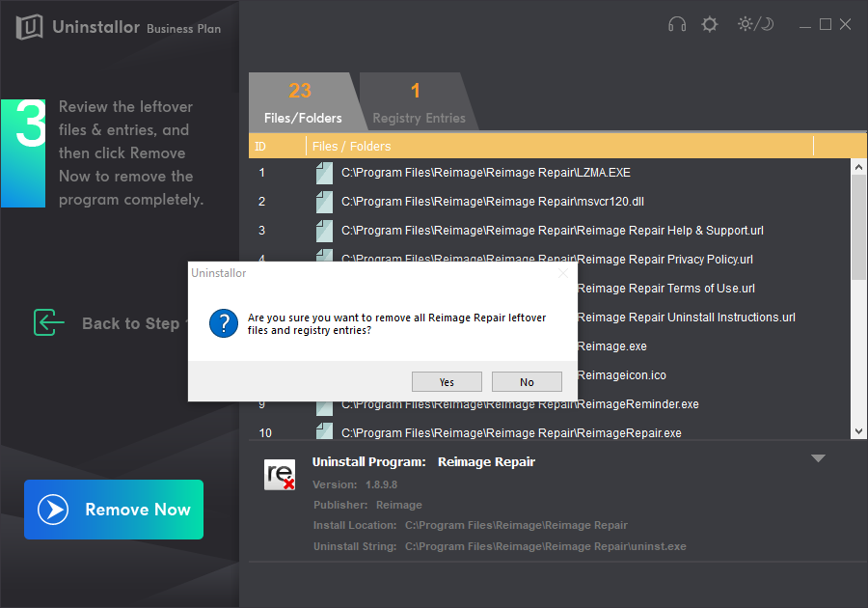
Task: Select the Help & Support.url row
Action: coord(549,231)
